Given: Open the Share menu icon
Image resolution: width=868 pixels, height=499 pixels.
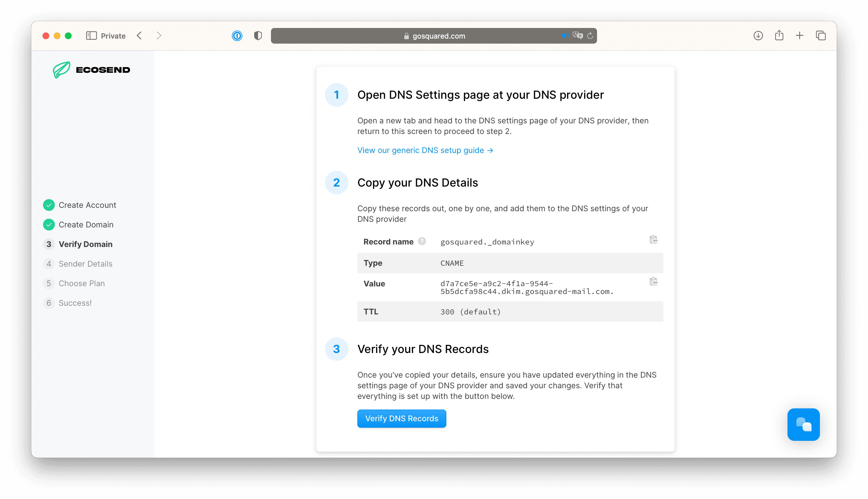Looking at the screenshot, I should pyautogui.click(x=779, y=35).
